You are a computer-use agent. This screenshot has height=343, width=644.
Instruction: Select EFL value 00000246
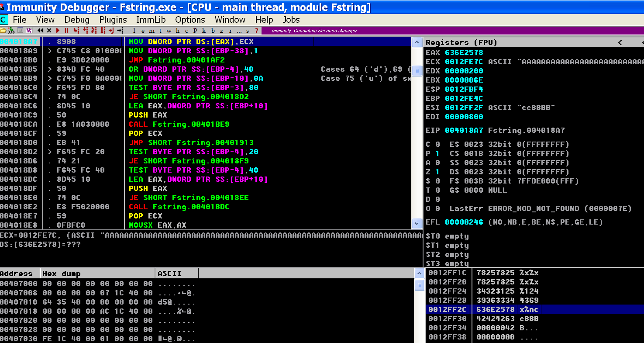464,222
